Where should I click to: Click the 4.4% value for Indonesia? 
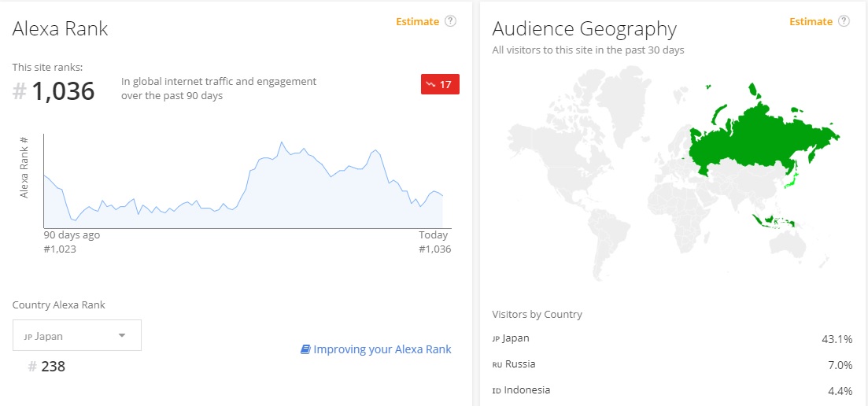840,391
